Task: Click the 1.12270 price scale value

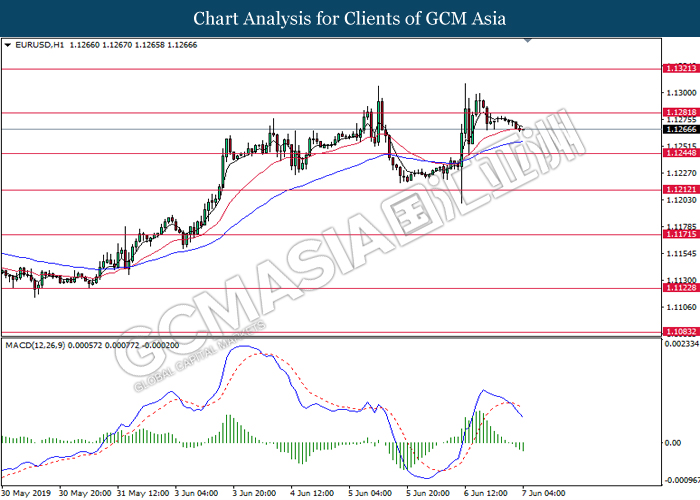Action: pos(681,173)
